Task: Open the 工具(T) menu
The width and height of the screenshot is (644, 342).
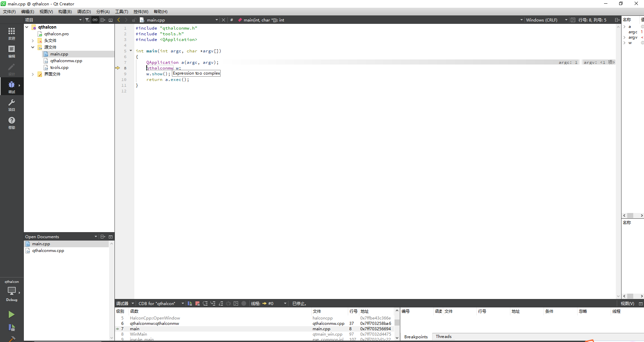Action: pos(122,11)
